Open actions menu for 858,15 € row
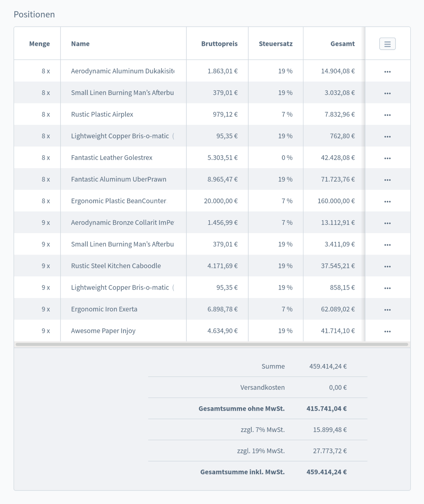The width and height of the screenshot is (424, 504). (387, 288)
